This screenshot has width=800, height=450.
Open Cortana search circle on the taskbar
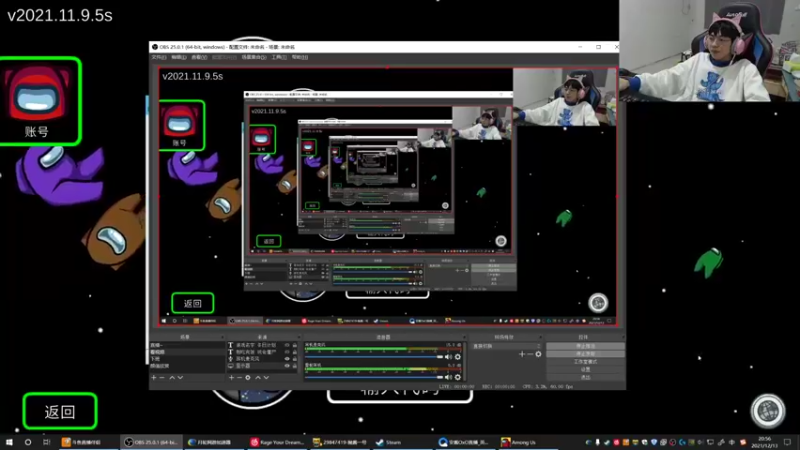tap(28, 442)
